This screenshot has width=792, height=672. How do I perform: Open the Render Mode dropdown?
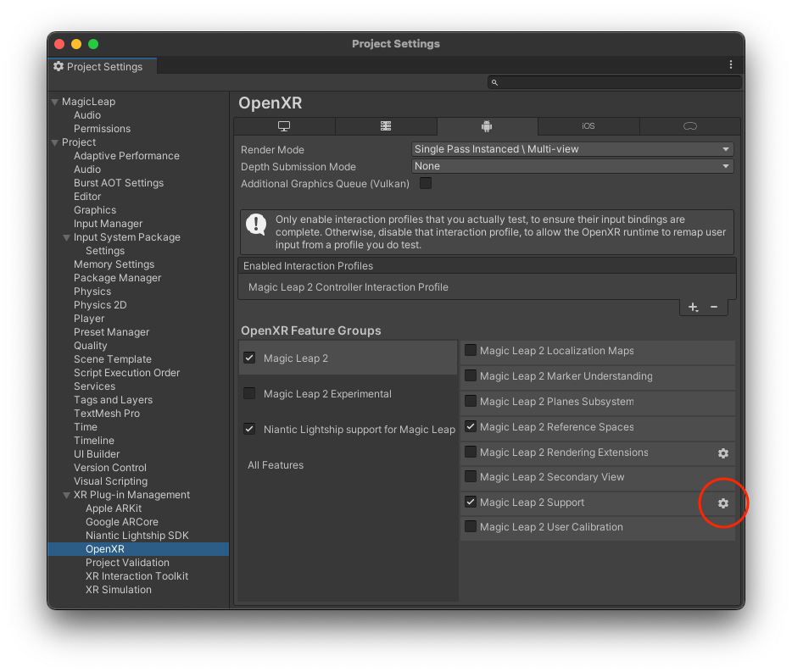tap(572, 149)
